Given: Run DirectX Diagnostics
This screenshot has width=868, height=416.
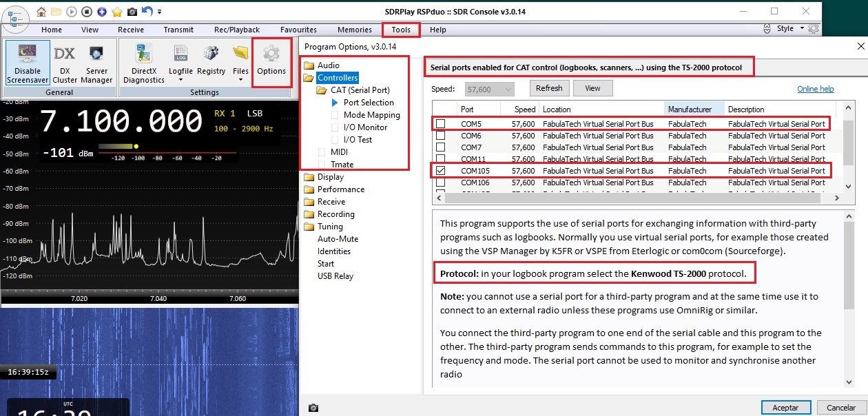Looking at the screenshot, I should [144, 63].
